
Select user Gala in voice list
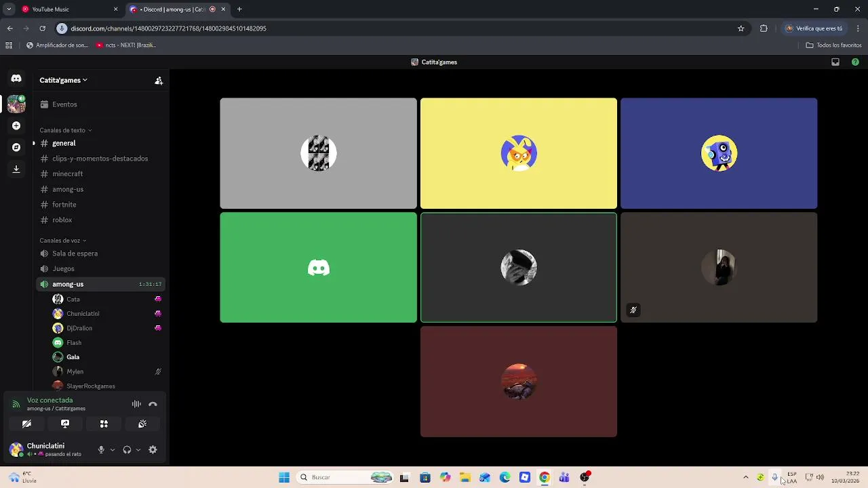(x=107, y=357)
